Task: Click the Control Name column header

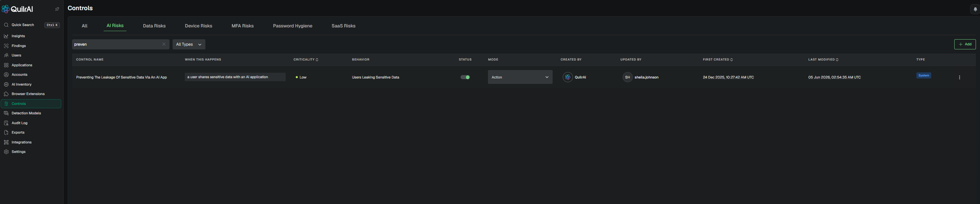Action: (x=89, y=59)
